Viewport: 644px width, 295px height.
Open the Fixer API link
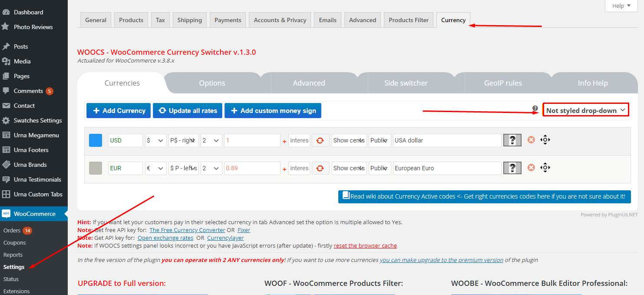pos(244,230)
